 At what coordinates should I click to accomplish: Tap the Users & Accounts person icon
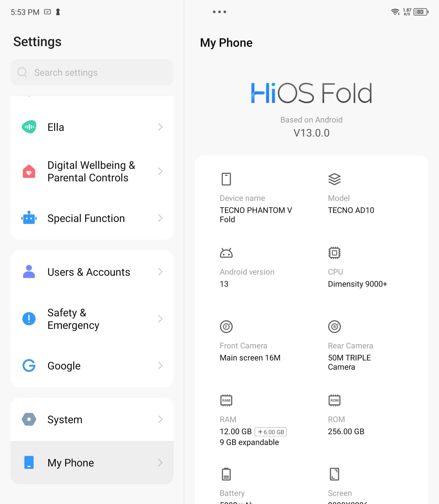point(29,272)
